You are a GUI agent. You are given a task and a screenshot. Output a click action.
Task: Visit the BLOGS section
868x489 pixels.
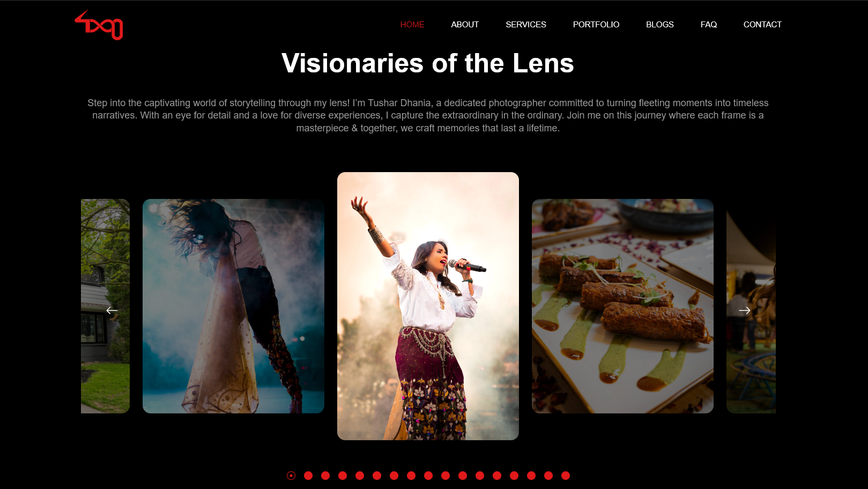[660, 25]
